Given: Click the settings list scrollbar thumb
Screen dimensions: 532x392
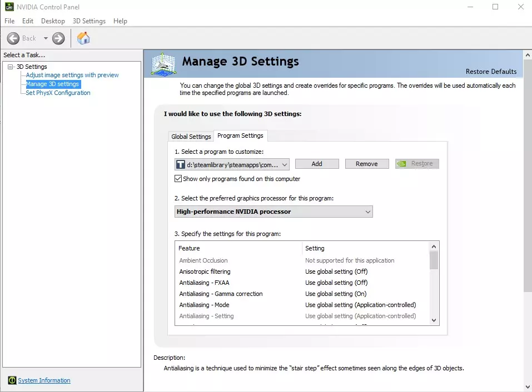Looking at the screenshot, I should pyautogui.click(x=434, y=260).
